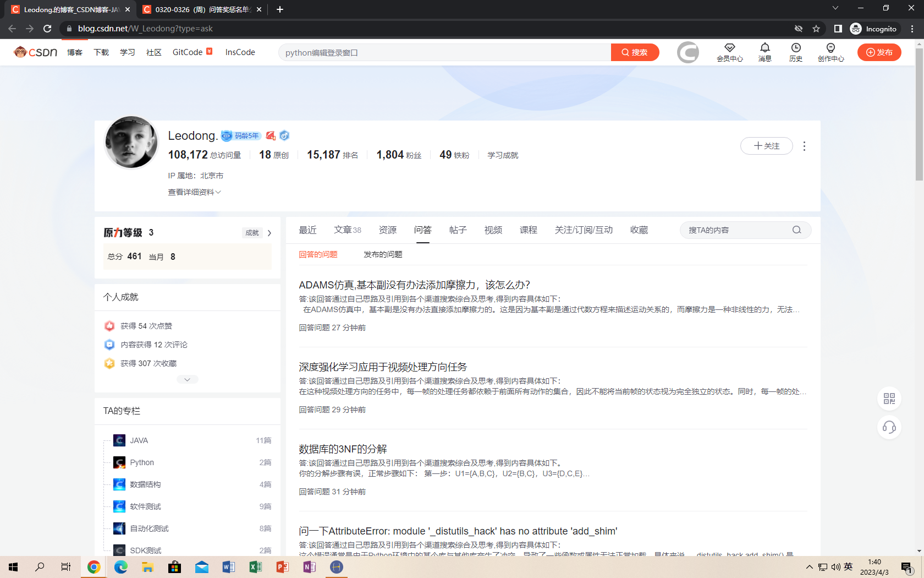Open the 会员中心 diamond icon

(730, 48)
